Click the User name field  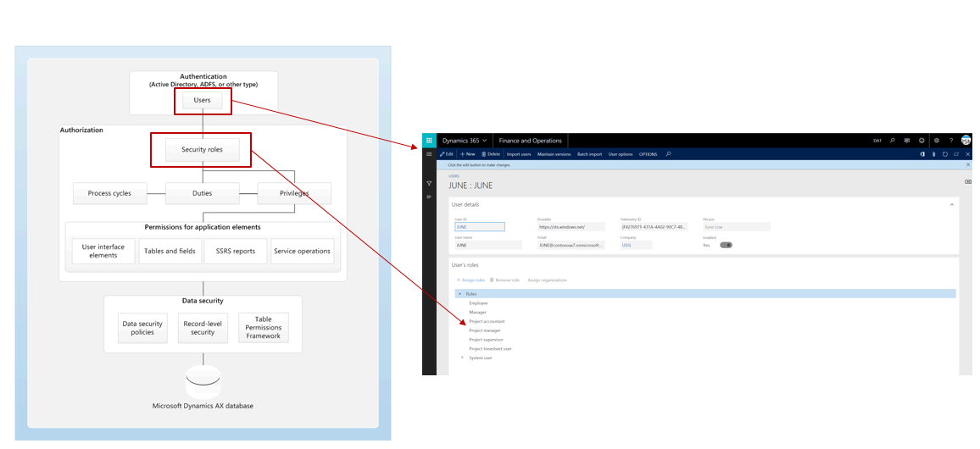tap(488, 246)
